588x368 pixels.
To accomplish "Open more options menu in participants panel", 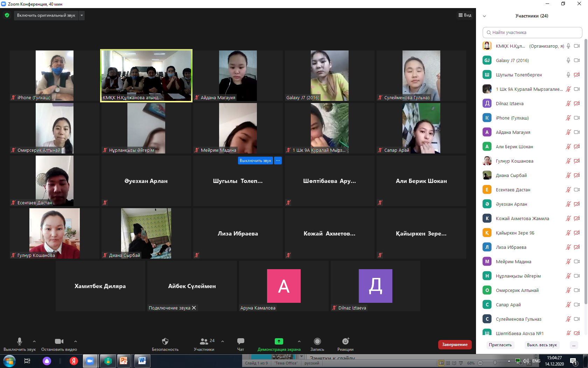I will (x=574, y=345).
